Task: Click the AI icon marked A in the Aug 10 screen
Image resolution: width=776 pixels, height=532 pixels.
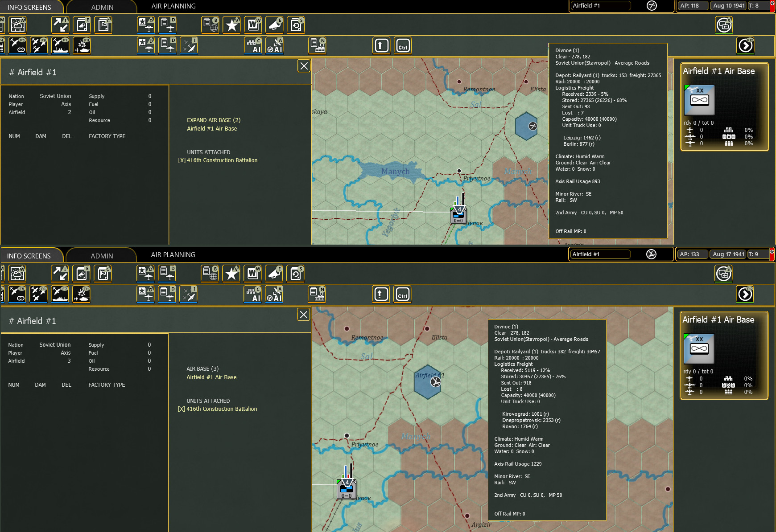Action: click(x=275, y=45)
